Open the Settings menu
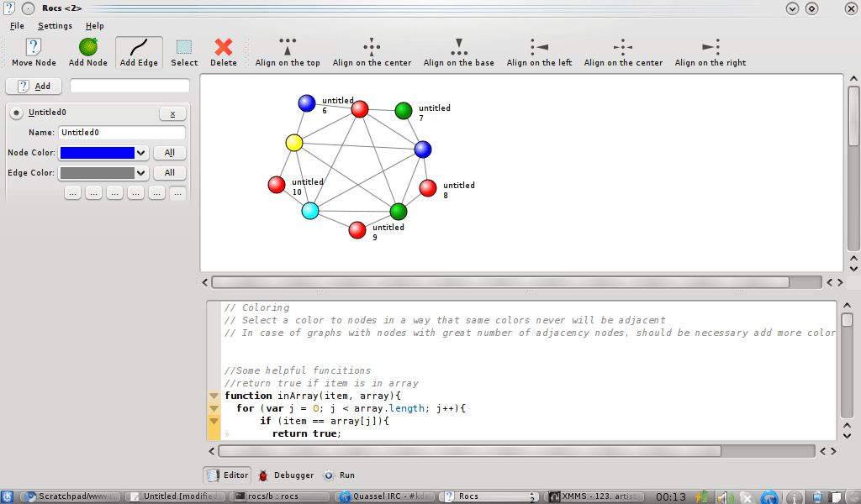The height and width of the screenshot is (504, 861). 55,26
